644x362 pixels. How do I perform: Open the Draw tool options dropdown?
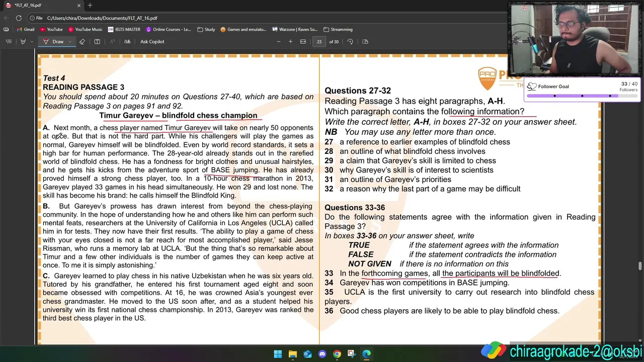(70, 42)
